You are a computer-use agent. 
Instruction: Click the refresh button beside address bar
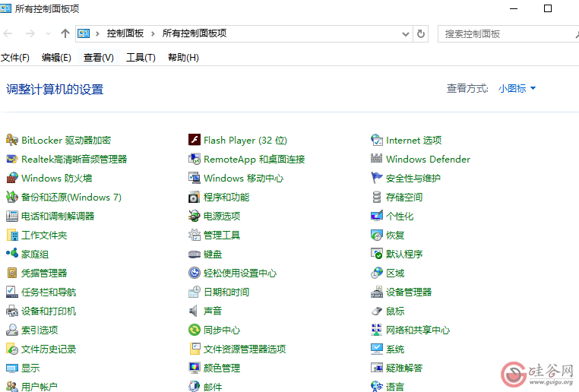click(x=421, y=34)
